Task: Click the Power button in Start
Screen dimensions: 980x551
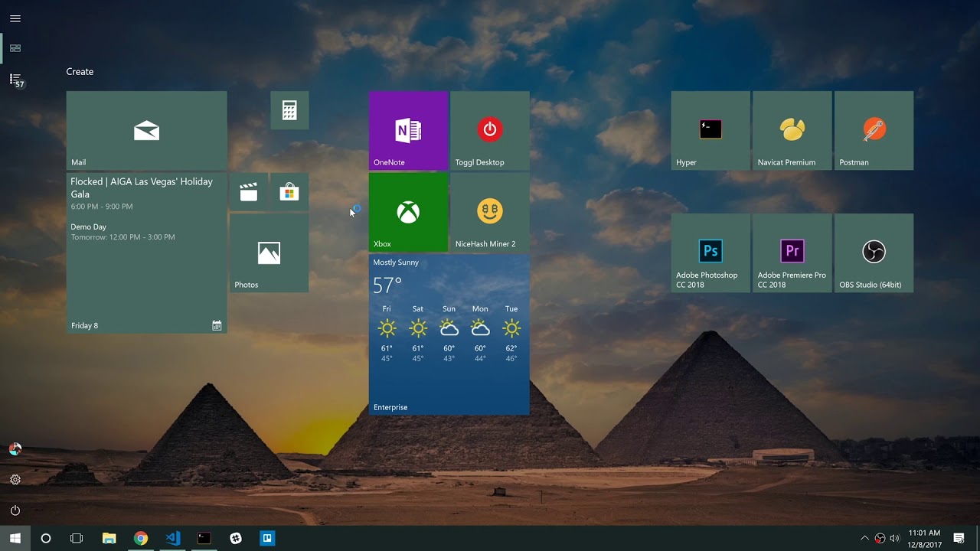Action: [15, 510]
